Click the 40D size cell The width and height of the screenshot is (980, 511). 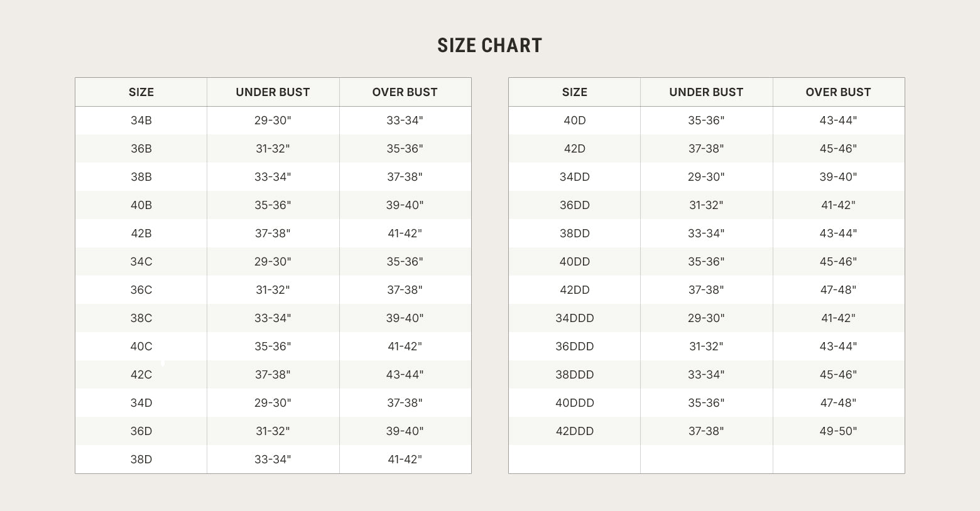click(x=574, y=121)
